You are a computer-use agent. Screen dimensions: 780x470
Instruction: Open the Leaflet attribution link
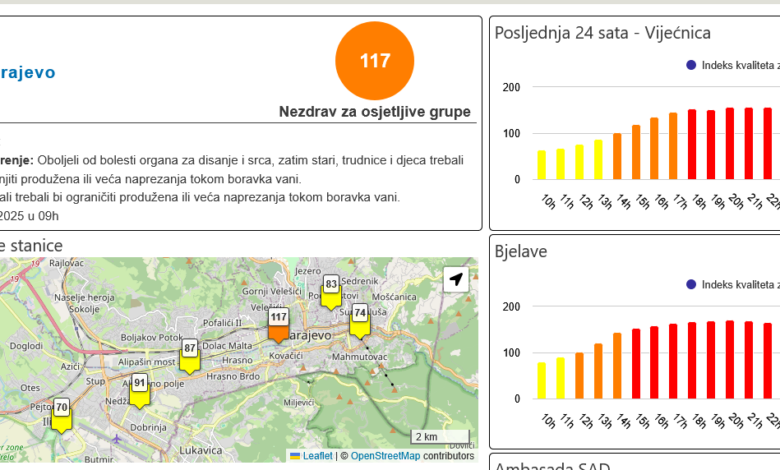[317, 456]
